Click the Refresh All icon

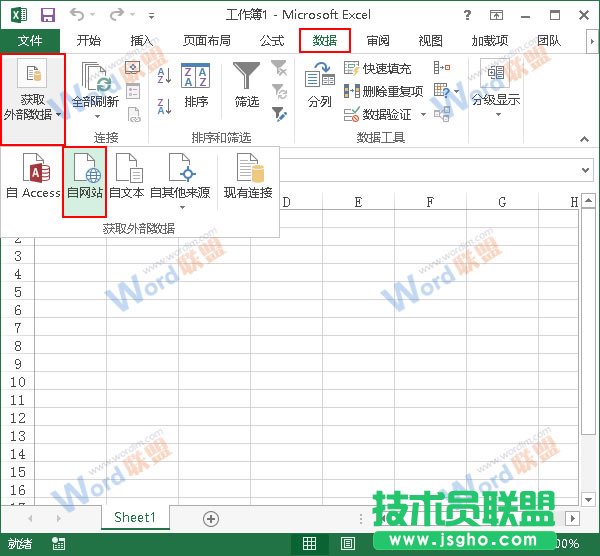pyautogui.click(x=95, y=78)
